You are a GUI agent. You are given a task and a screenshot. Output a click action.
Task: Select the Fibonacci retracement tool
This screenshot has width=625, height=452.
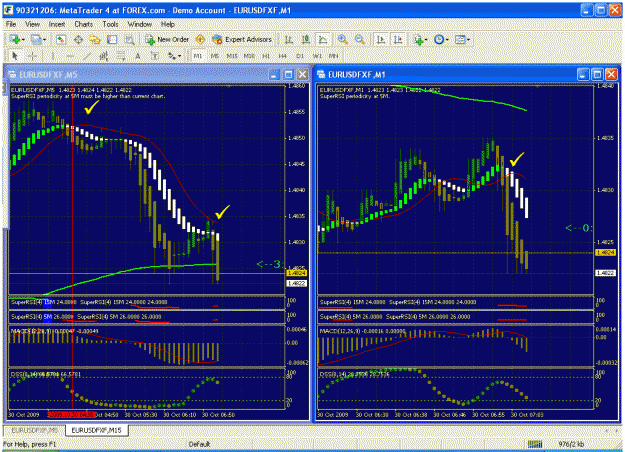coord(121,56)
